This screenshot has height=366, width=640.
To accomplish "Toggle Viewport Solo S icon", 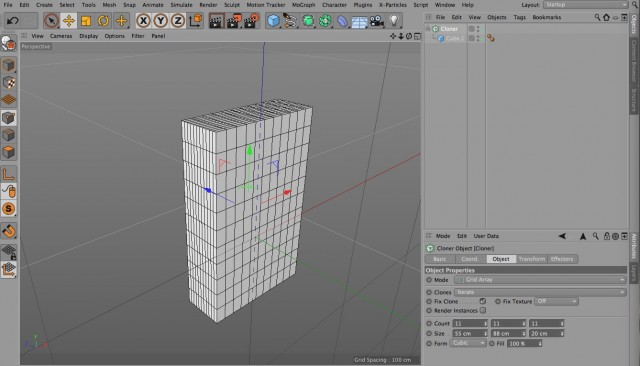I will click(9, 209).
